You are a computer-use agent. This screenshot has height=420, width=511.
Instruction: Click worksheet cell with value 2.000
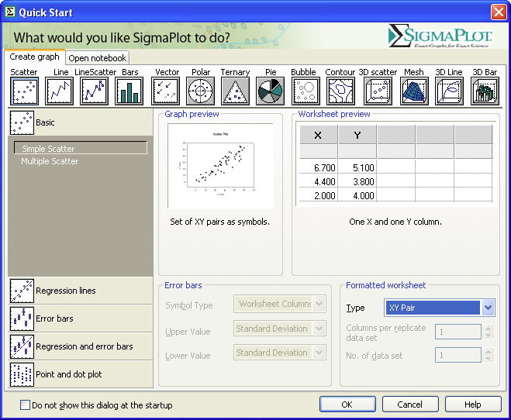[319, 195]
